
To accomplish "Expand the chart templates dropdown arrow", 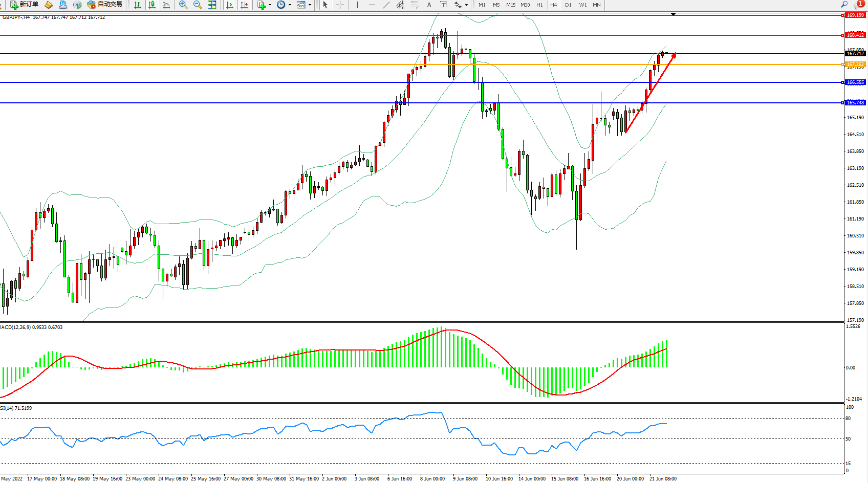I will pyautogui.click(x=310, y=5).
